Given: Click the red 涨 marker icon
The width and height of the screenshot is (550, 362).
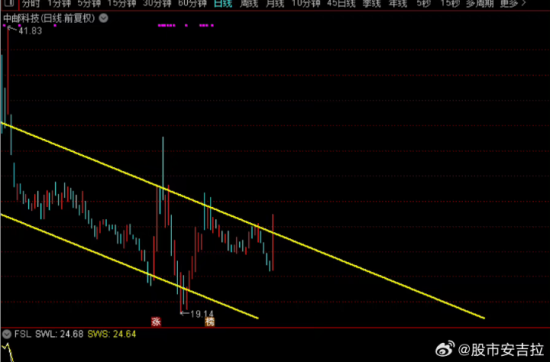Looking at the screenshot, I should pos(156,321).
